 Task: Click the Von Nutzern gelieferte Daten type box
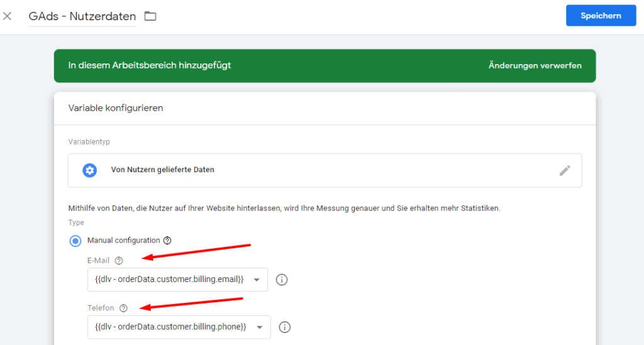click(x=325, y=170)
